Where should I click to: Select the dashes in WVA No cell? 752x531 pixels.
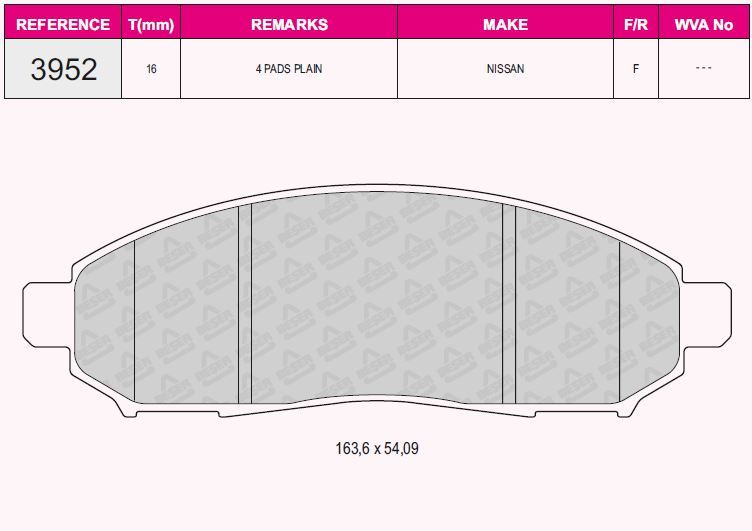704,68
